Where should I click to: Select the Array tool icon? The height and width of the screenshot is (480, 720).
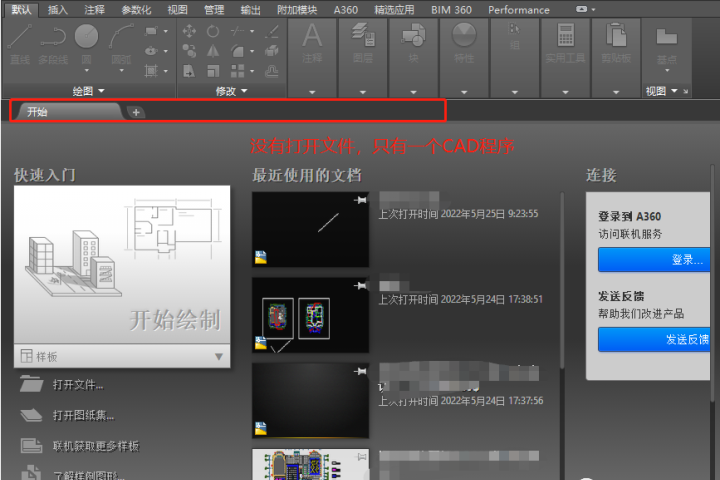coord(237,71)
